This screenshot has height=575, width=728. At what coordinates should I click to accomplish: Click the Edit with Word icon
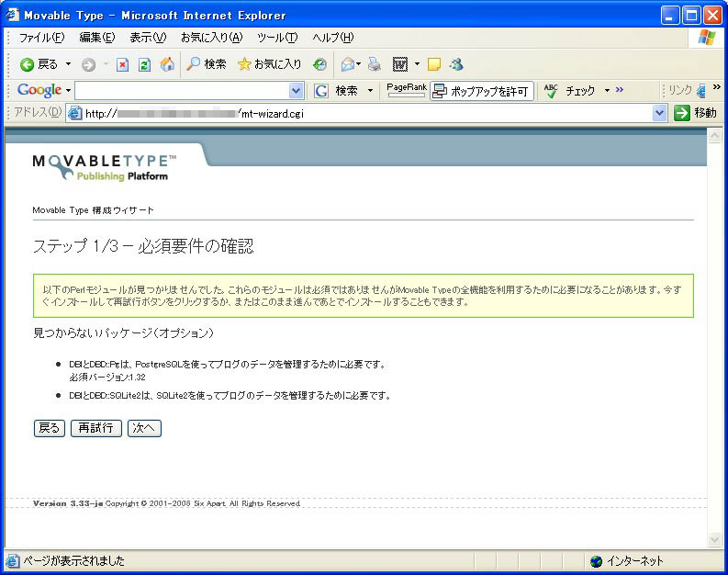[x=400, y=64]
